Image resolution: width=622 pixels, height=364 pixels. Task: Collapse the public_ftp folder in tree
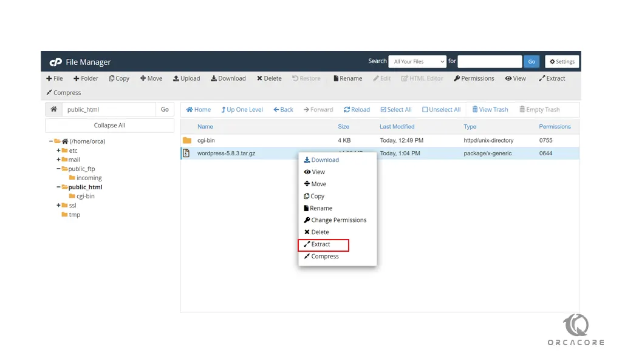(x=58, y=169)
